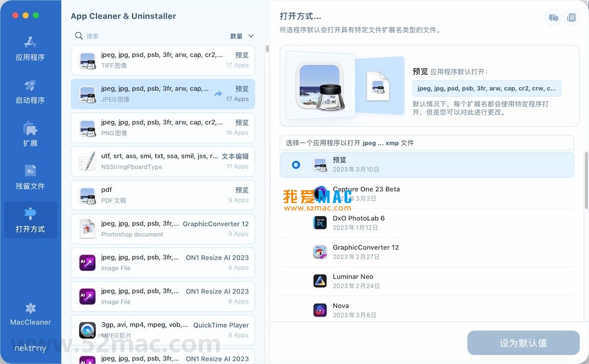The image size is (589, 364).
Task: Click the file-type document thumbnail
Action: point(378,86)
